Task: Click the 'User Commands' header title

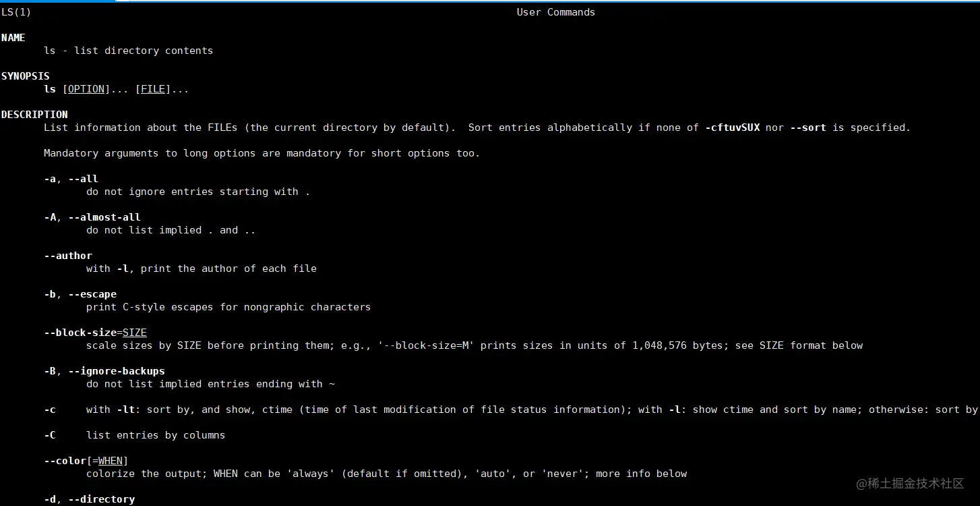Action: (x=556, y=12)
